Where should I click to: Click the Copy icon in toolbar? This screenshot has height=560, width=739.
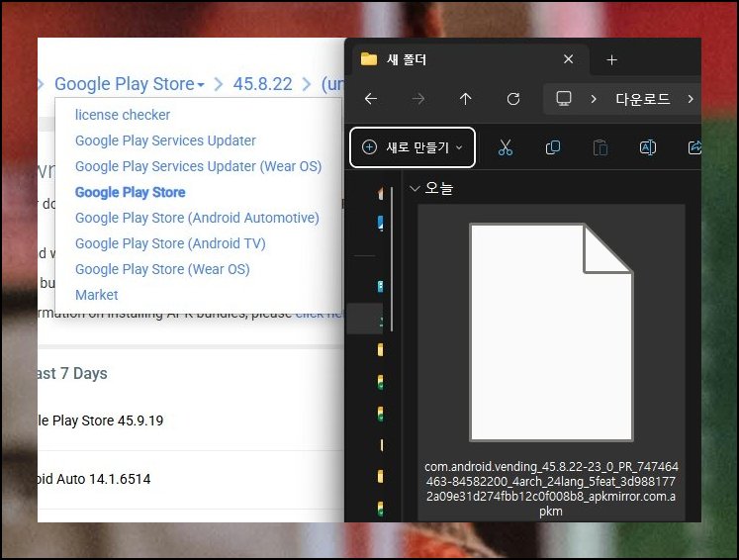coord(552,147)
